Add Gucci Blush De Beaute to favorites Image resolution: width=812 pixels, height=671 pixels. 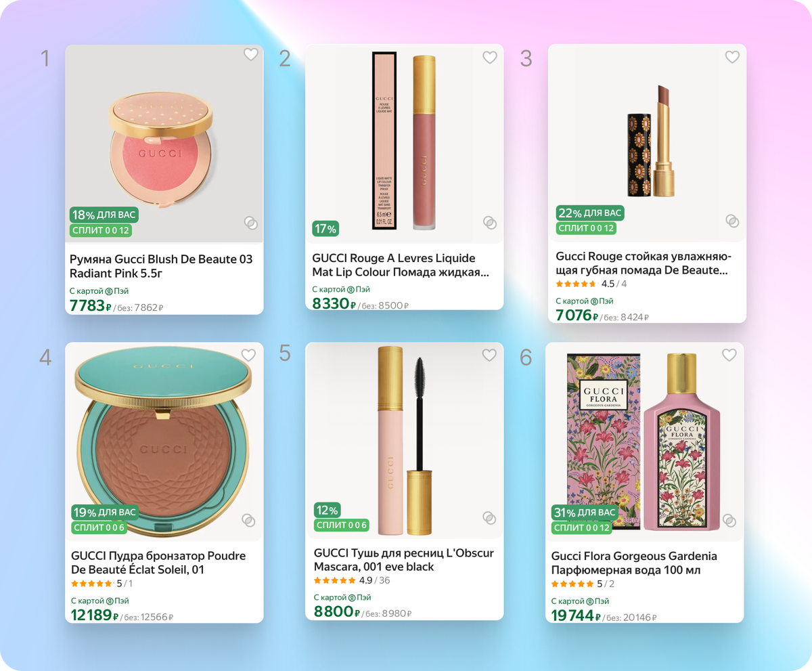(x=251, y=54)
